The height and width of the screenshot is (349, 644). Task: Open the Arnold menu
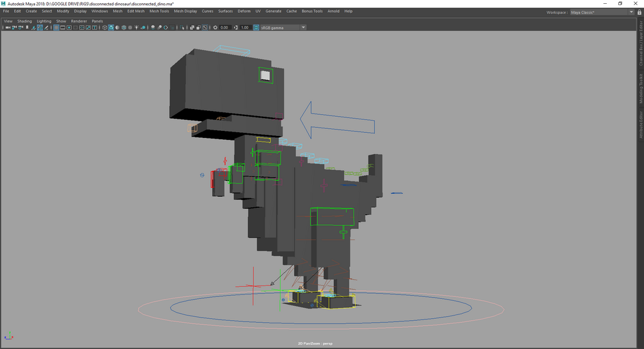click(x=333, y=11)
